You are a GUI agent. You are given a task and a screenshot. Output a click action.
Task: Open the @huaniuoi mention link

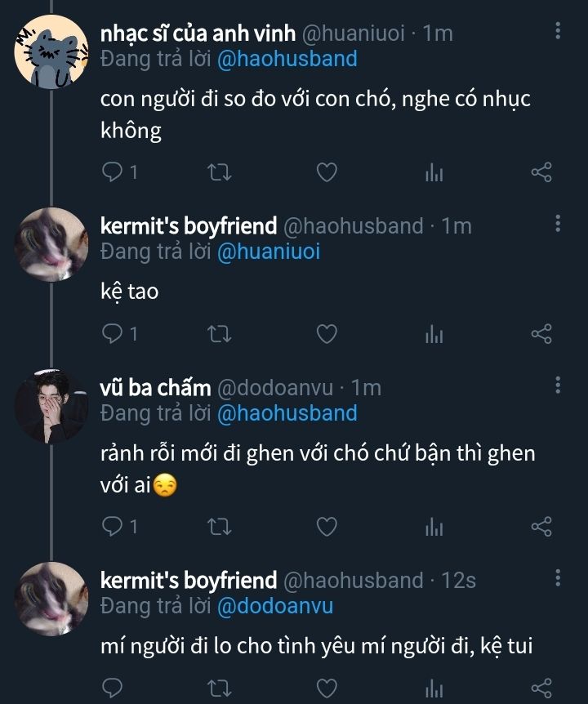[x=268, y=252]
